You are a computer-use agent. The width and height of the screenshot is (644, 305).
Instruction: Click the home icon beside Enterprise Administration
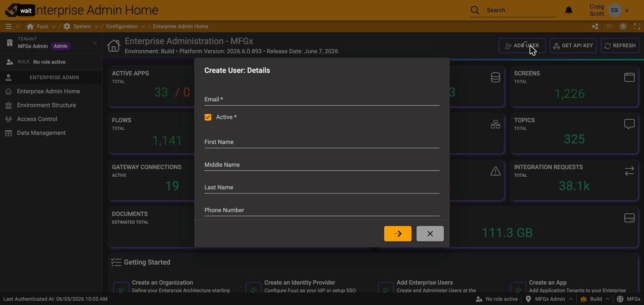tap(114, 46)
